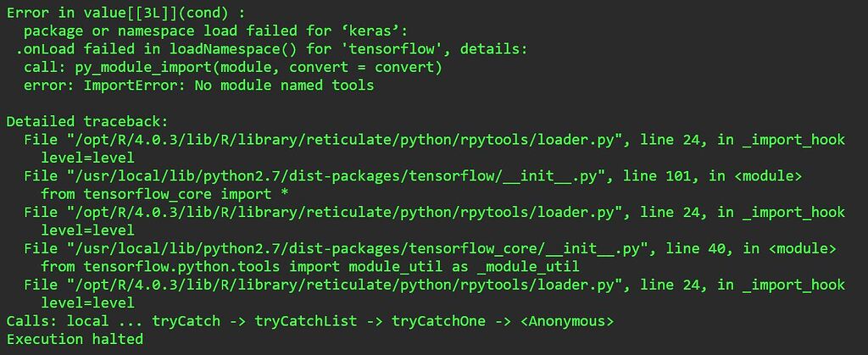The image size is (868, 355).
Task: Click the tensorflow/__init__.py file path
Action: click(x=334, y=176)
